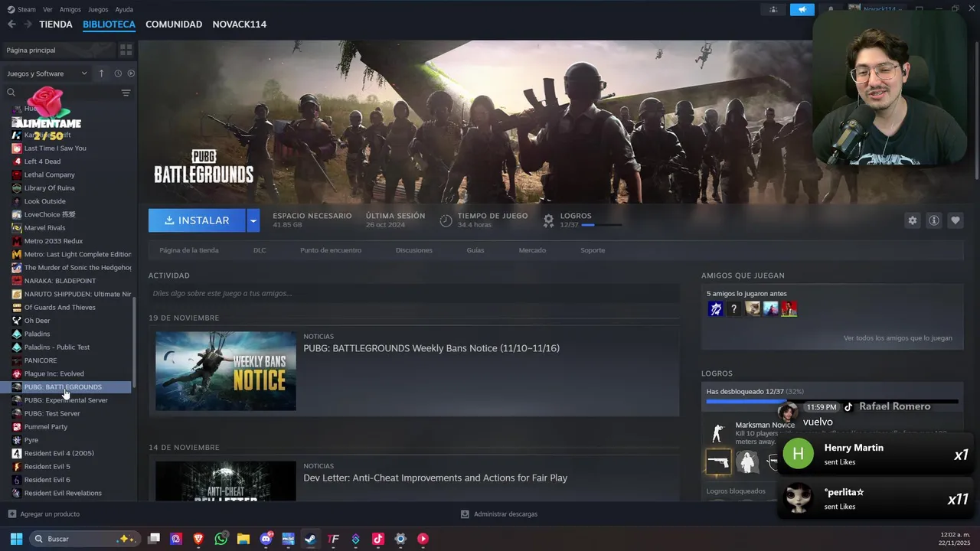
Task: Open Página de la tienda link
Action: pos(189,250)
